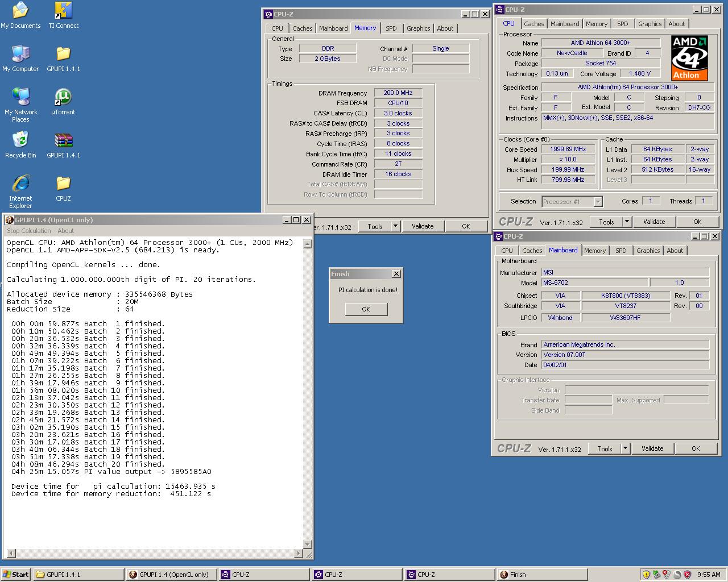Click DRAM Frequency value 200.0 MHz
The image size is (728, 582).
(x=398, y=93)
